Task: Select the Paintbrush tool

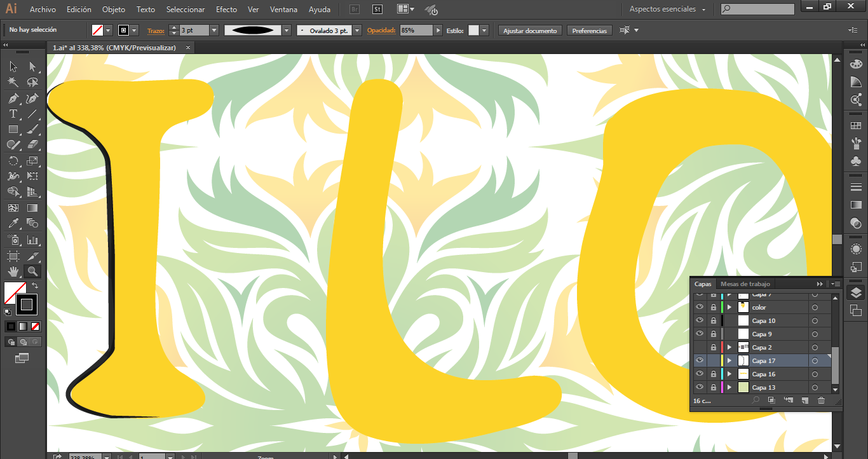Action: pos(32,129)
